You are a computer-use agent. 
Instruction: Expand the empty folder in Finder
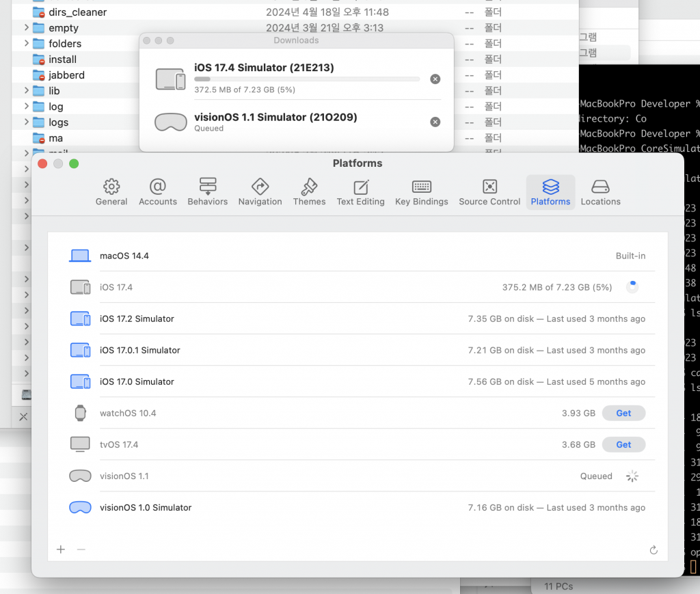(27, 27)
